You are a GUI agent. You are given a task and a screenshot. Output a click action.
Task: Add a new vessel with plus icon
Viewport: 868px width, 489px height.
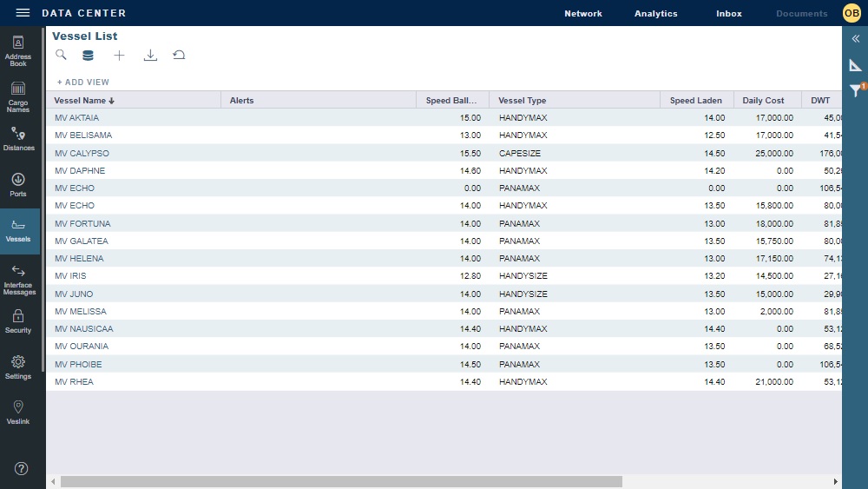tap(119, 56)
